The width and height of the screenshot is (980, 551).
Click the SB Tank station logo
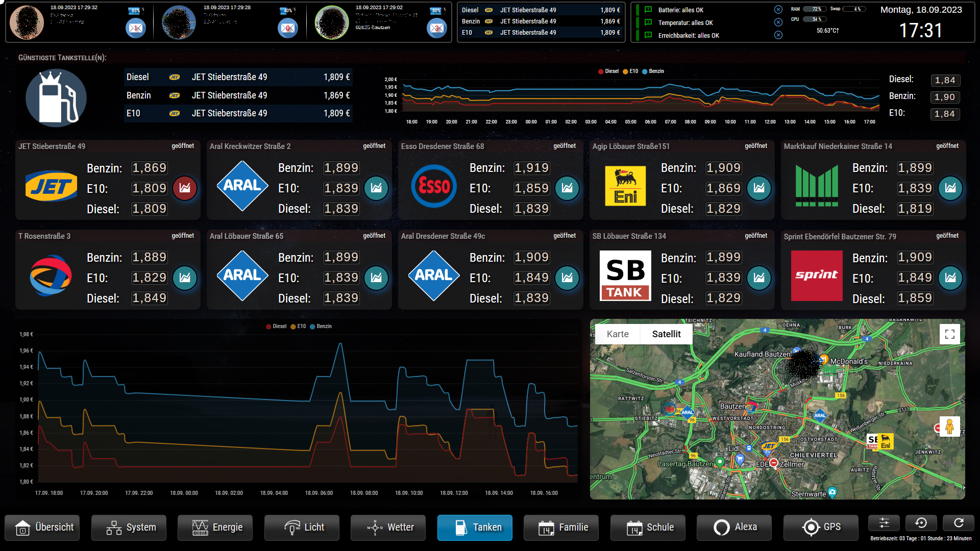(x=625, y=276)
